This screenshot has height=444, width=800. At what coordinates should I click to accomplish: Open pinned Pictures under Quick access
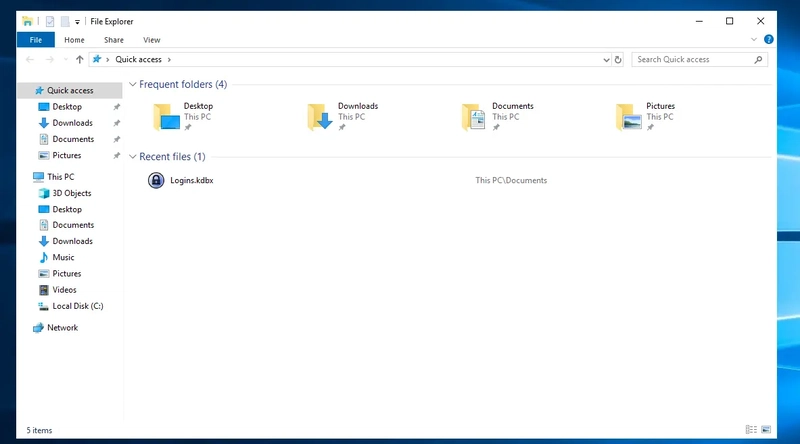pyautogui.click(x=66, y=156)
